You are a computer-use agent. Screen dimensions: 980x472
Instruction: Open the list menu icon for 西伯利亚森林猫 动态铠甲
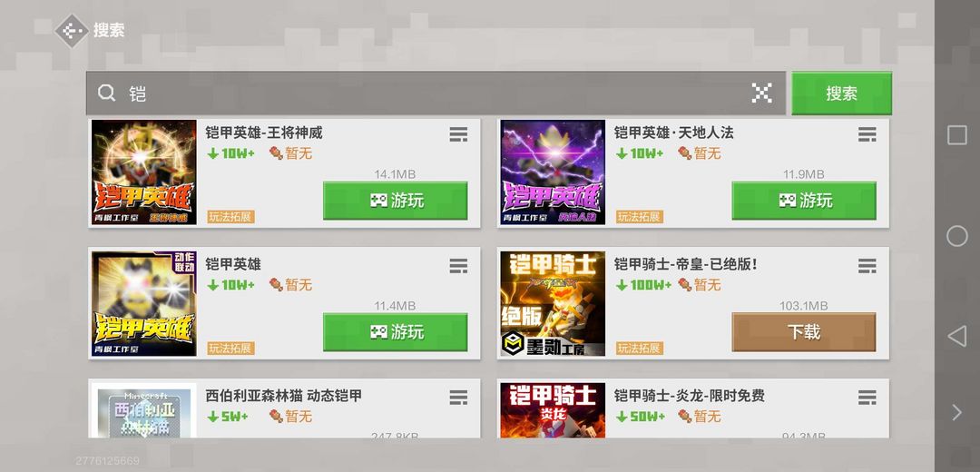[x=458, y=397]
